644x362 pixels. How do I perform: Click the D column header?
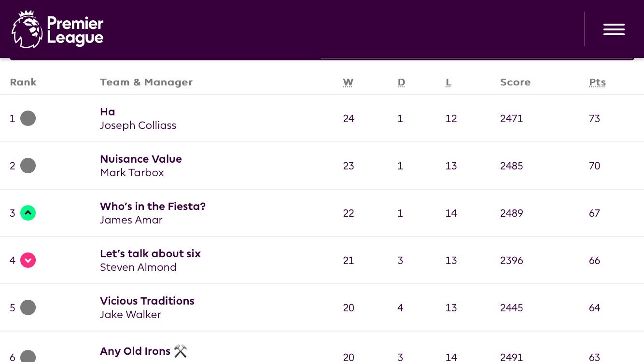(x=401, y=82)
